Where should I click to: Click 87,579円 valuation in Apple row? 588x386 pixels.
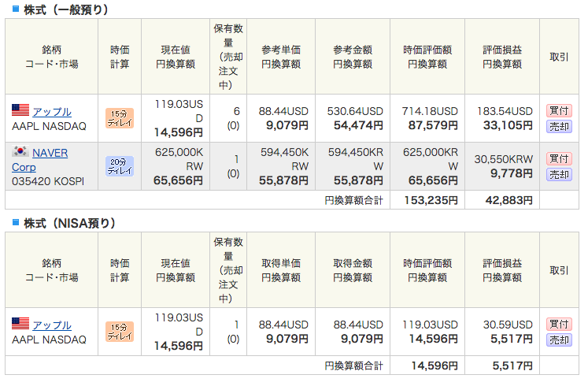(x=433, y=125)
